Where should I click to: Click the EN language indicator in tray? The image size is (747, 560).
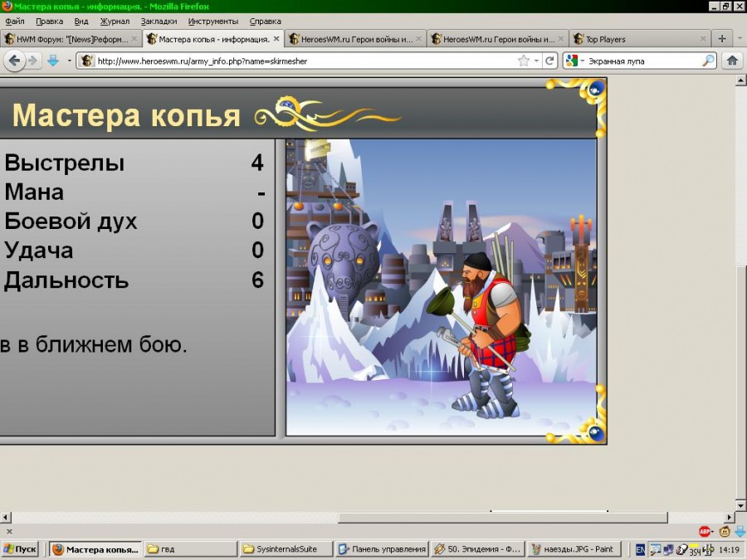[641, 549]
